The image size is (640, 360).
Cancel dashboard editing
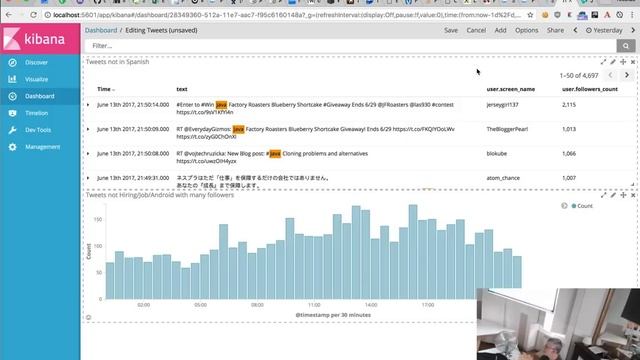(476, 30)
